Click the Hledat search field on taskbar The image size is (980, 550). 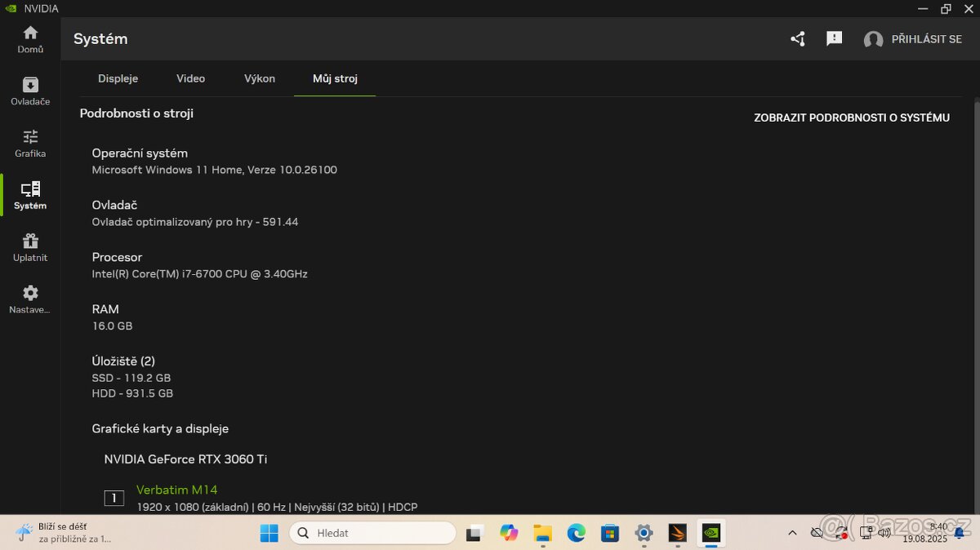[x=372, y=532]
